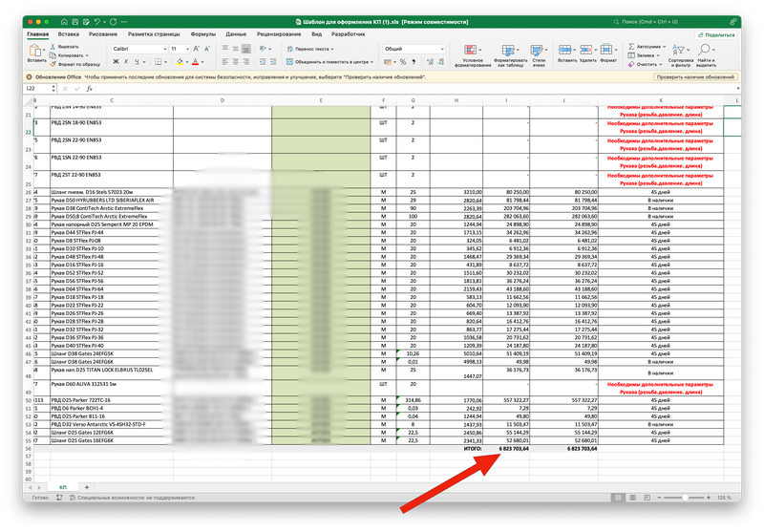Toggle bold Ж formatting
This screenshot has height=532, width=764.
tap(116, 62)
